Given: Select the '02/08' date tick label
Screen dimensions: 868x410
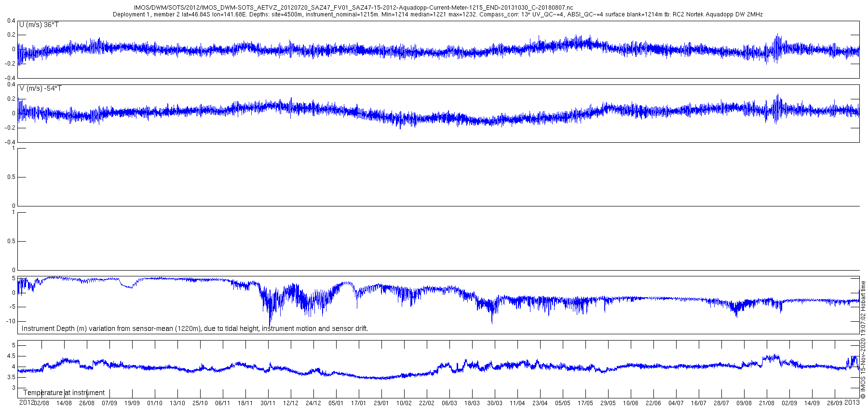Looking at the screenshot, I should coord(41,403).
